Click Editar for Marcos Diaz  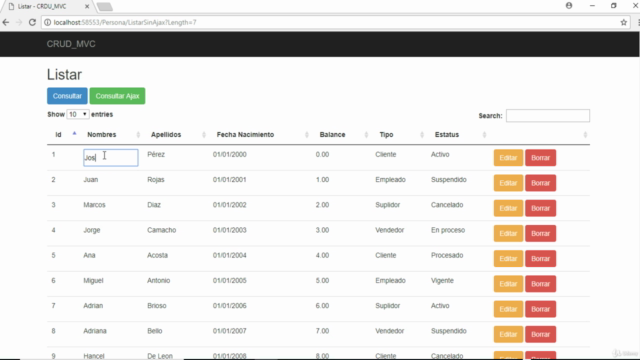tap(508, 208)
